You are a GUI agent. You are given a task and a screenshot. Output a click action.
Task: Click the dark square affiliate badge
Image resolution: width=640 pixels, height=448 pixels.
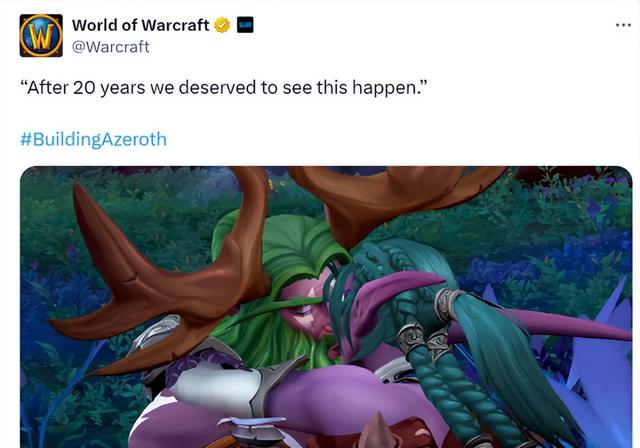pyautogui.click(x=245, y=25)
